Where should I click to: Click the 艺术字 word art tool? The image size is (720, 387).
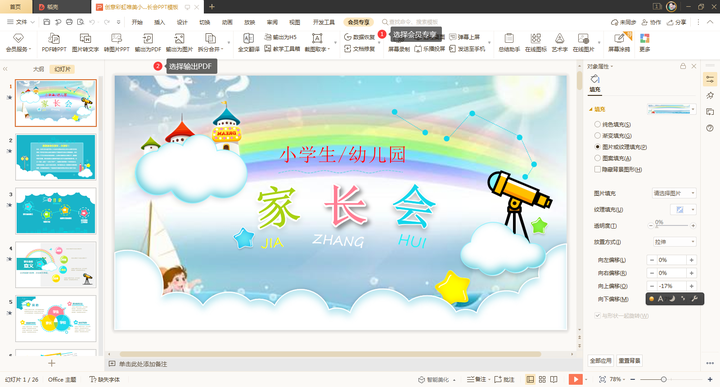[559, 42]
